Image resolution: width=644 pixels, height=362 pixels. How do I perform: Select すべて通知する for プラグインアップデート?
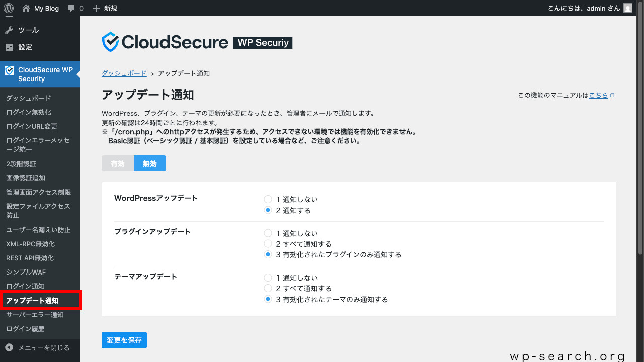(x=268, y=244)
